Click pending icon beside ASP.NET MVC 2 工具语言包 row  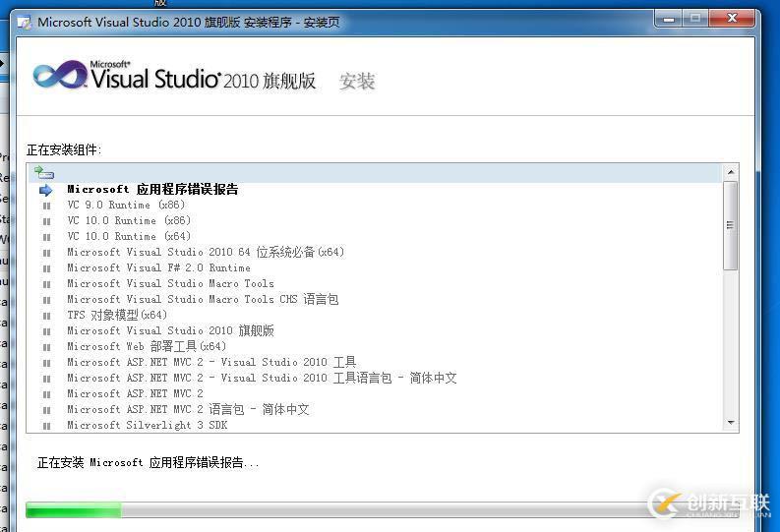(x=47, y=379)
